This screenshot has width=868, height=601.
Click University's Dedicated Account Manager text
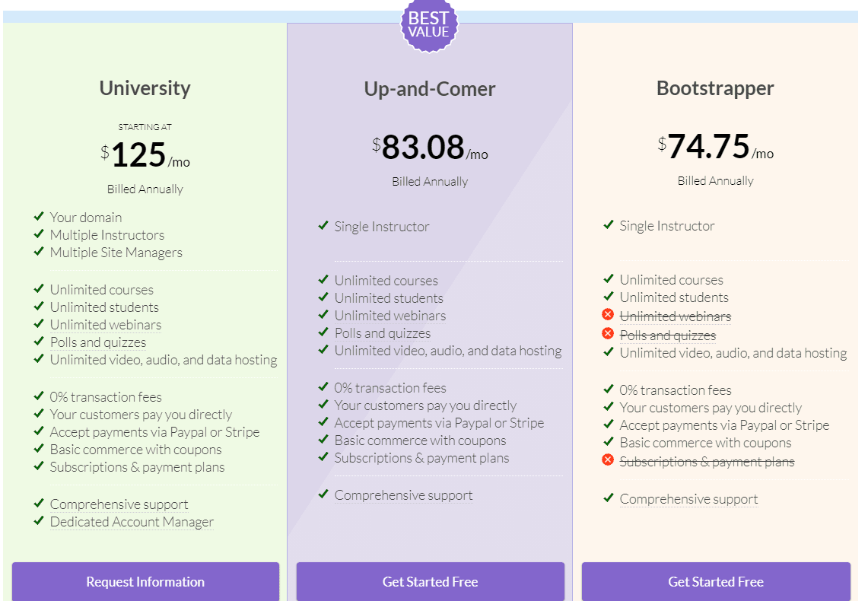tap(132, 522)
